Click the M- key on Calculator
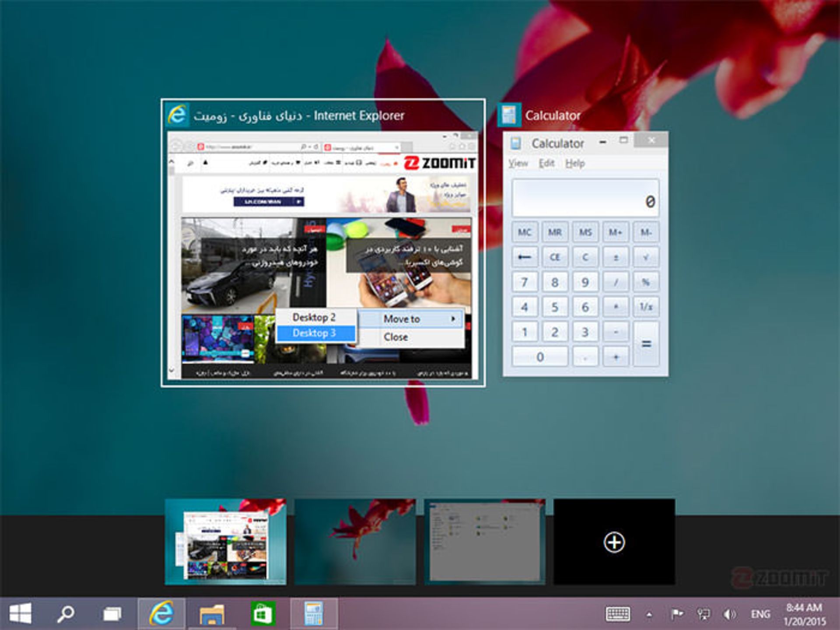 tap(646, 232)
